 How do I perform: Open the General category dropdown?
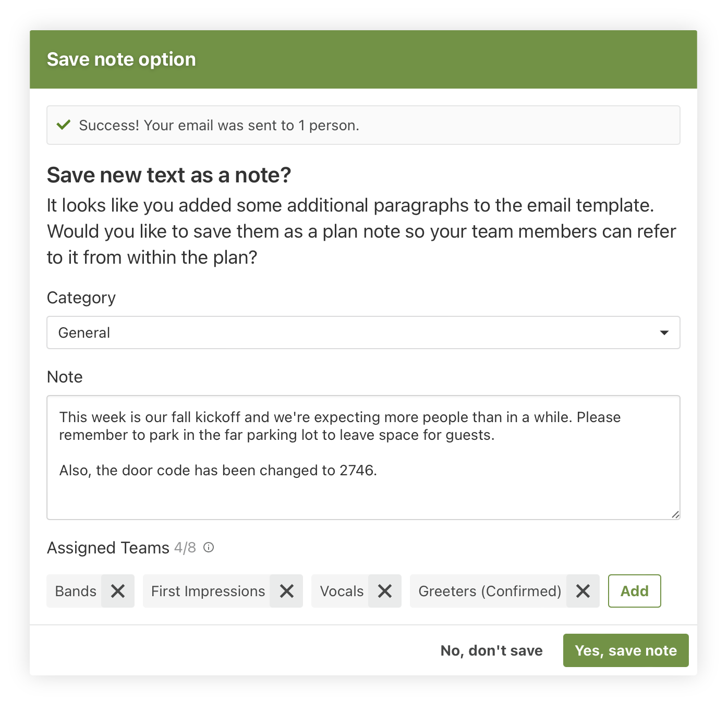[363, 332]
